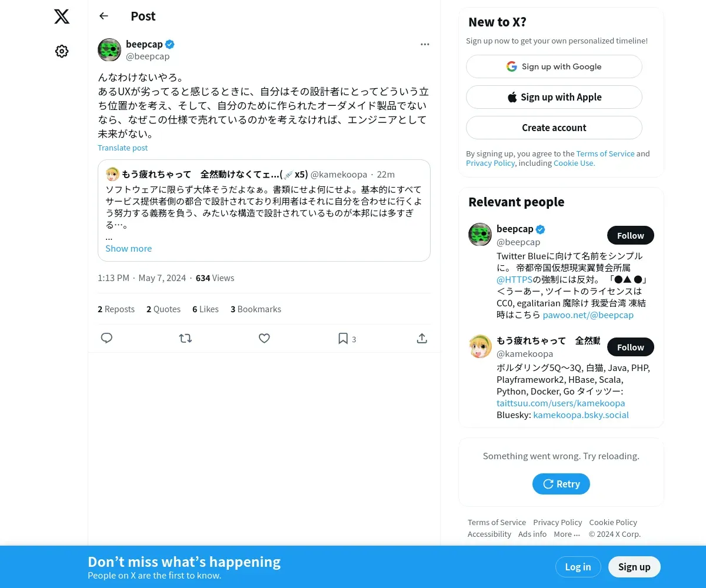706x588 pixels.
Task: Expand the More footer options
Action: pos(567,534)
